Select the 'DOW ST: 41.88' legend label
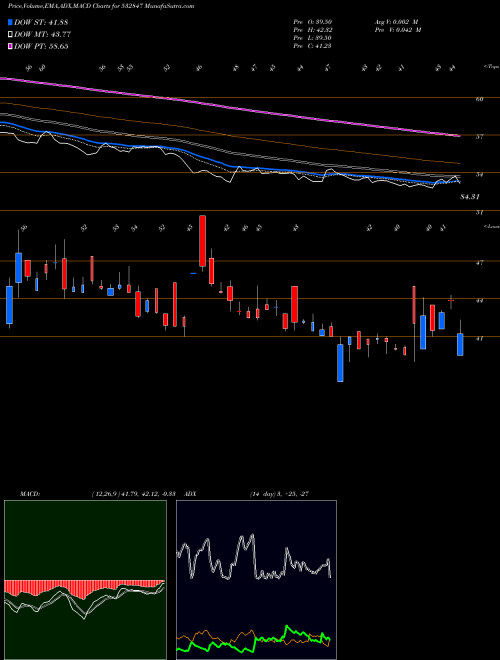Viewport: 500px width, 660px height. (41, 23)
